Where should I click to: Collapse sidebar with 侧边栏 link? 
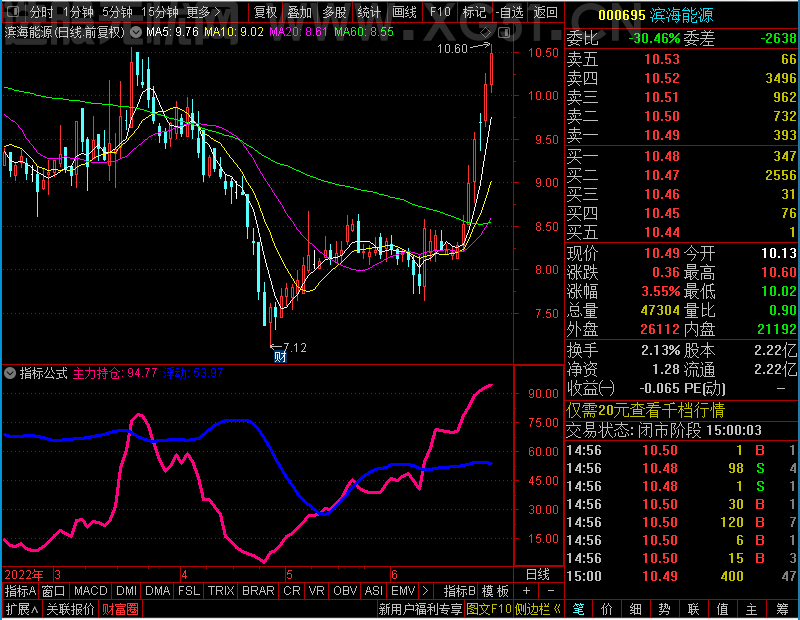pyautogui.click(x=538, y=609)
